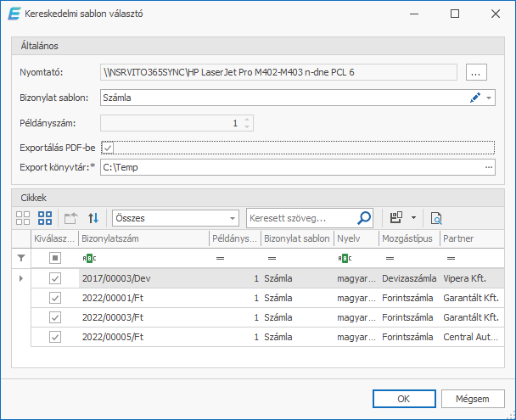Click the Central Aut... partner cell
The width and height of the screenshot is (516, 420).
[x=472, y=337]
